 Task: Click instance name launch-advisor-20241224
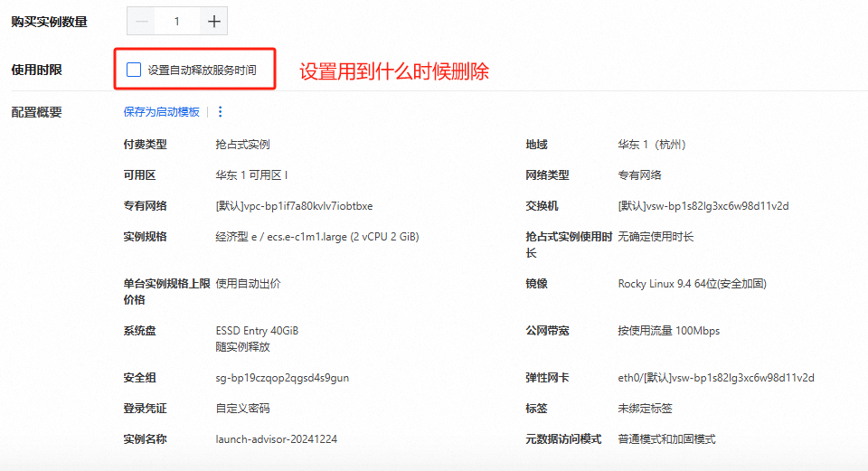[277, 439]
